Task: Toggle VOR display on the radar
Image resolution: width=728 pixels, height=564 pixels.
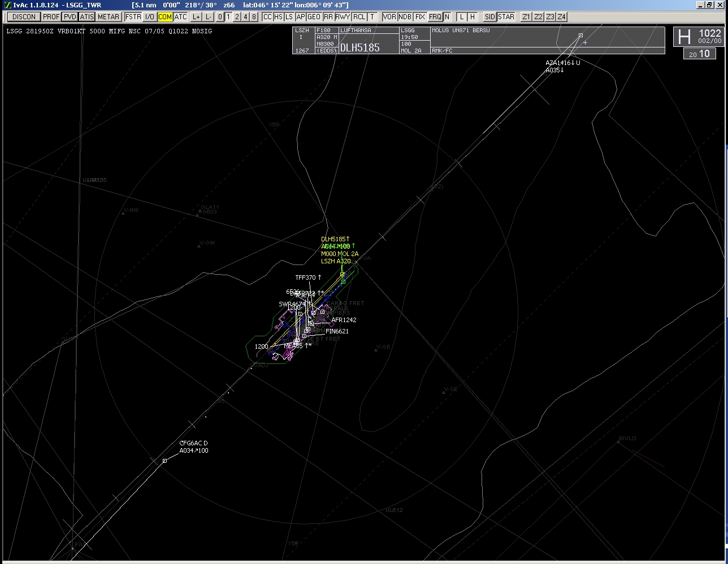Action: pos(389,17)
